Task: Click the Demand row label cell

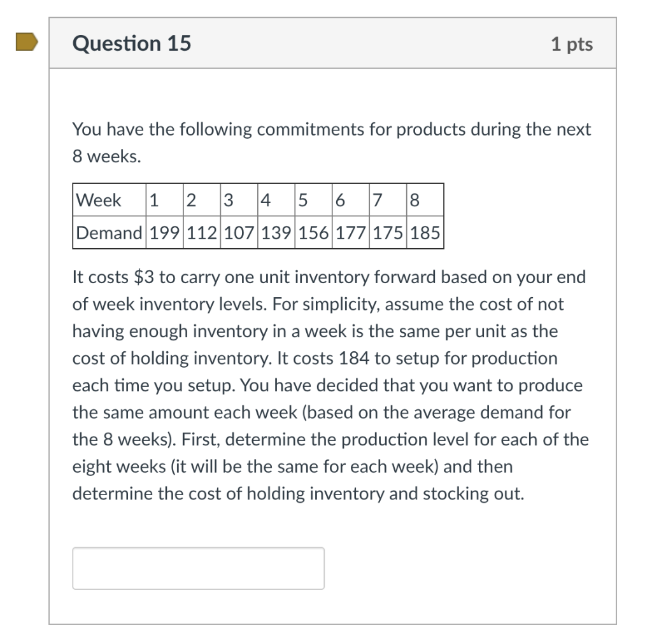Action: coord(108,233)
